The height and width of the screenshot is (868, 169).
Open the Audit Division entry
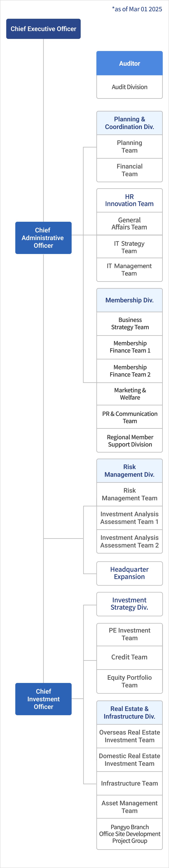tap(129, 87)
